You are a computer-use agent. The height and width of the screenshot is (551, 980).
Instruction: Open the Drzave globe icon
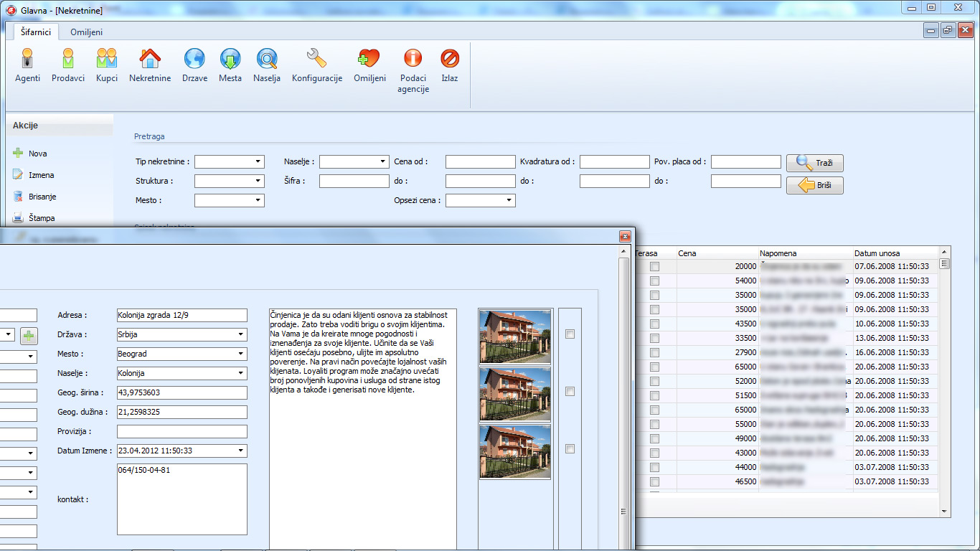click(194, 59)
